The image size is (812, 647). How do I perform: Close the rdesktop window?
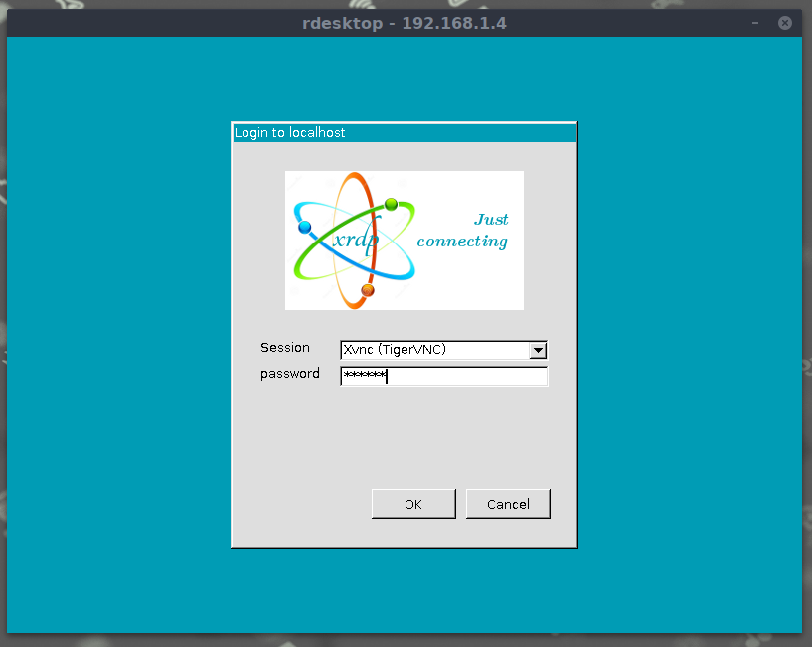coord(784,23)
